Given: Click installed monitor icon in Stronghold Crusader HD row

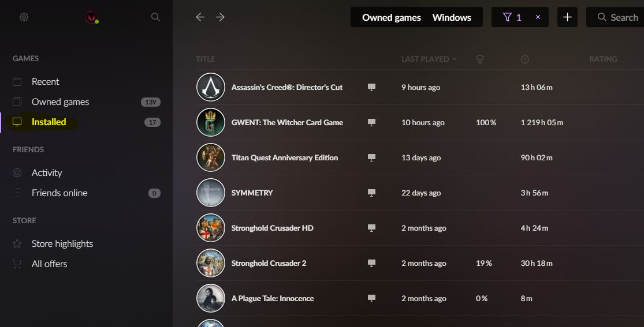Looking at the screenshot, I should [x=371, y=228].
